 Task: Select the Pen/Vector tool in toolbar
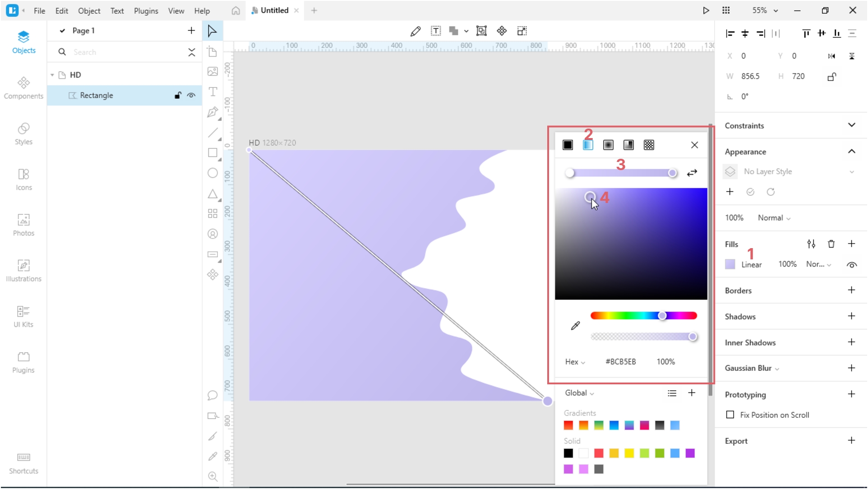click(213, 111)
